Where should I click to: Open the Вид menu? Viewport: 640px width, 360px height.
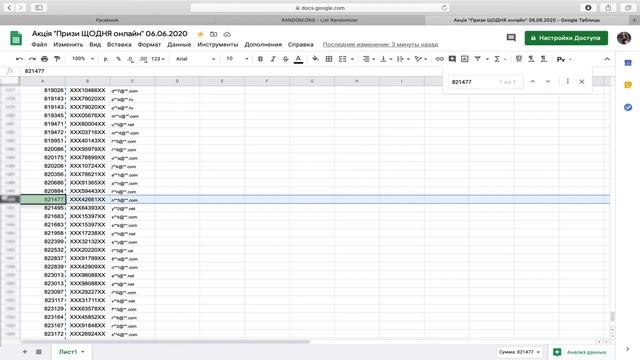95,44
